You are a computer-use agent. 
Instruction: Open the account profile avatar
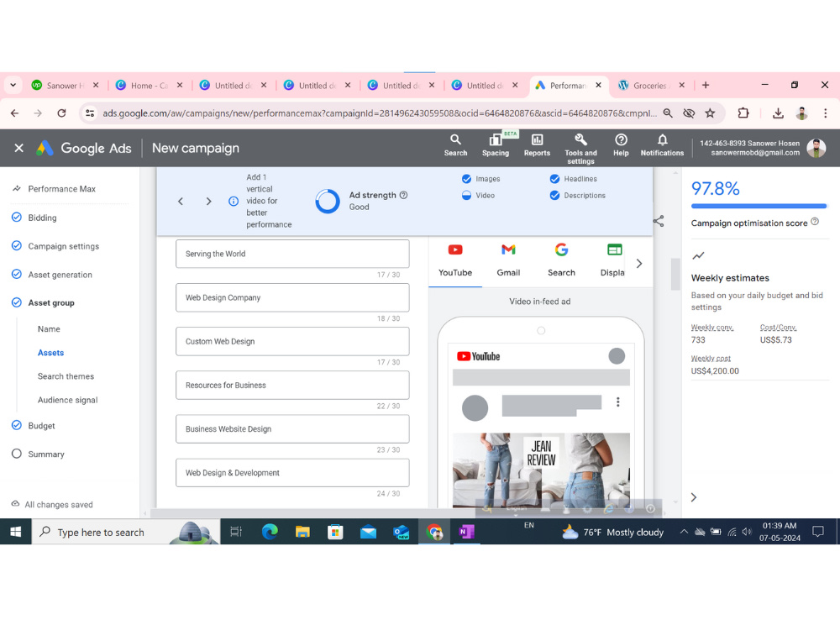pos(816,148)
